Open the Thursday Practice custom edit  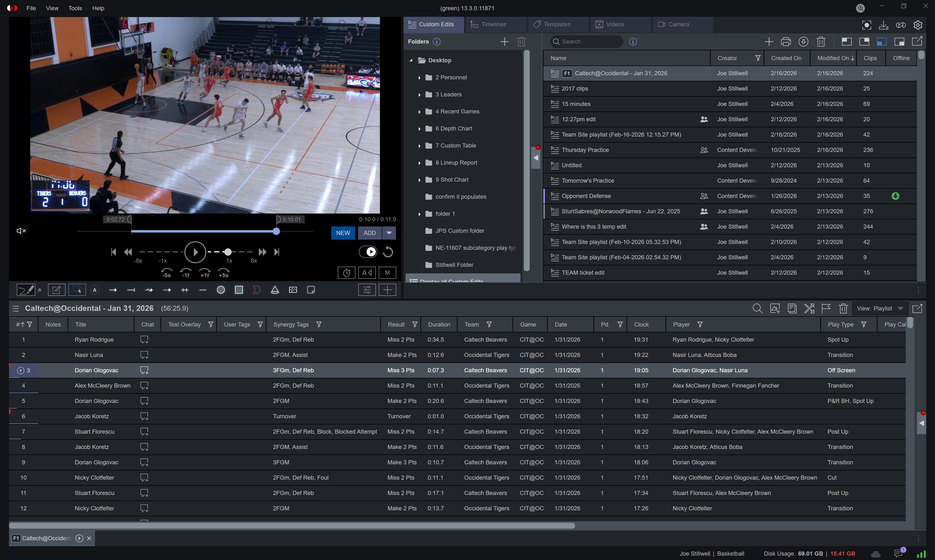click(585, 150)
